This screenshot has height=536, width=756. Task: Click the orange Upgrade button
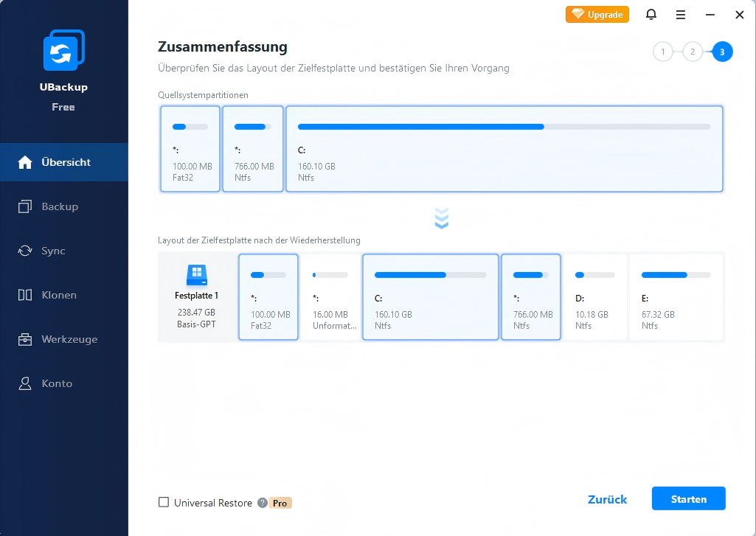(597, 15)
